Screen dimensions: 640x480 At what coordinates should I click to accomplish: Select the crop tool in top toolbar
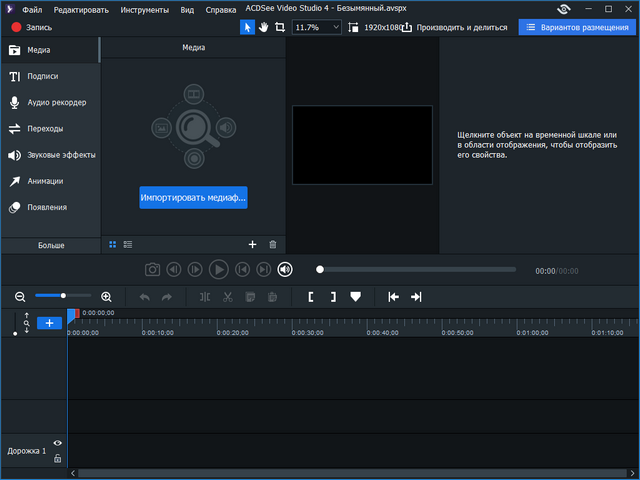[280, 27]
